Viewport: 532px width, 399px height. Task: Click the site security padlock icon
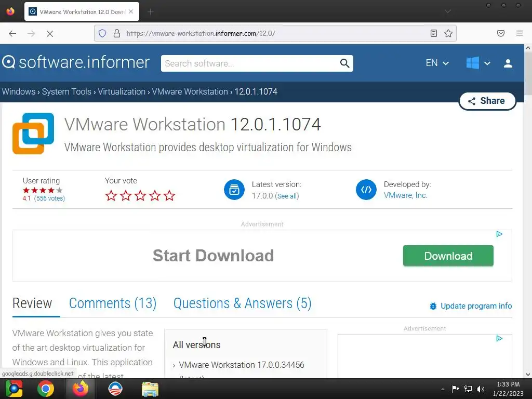point(117,33)
